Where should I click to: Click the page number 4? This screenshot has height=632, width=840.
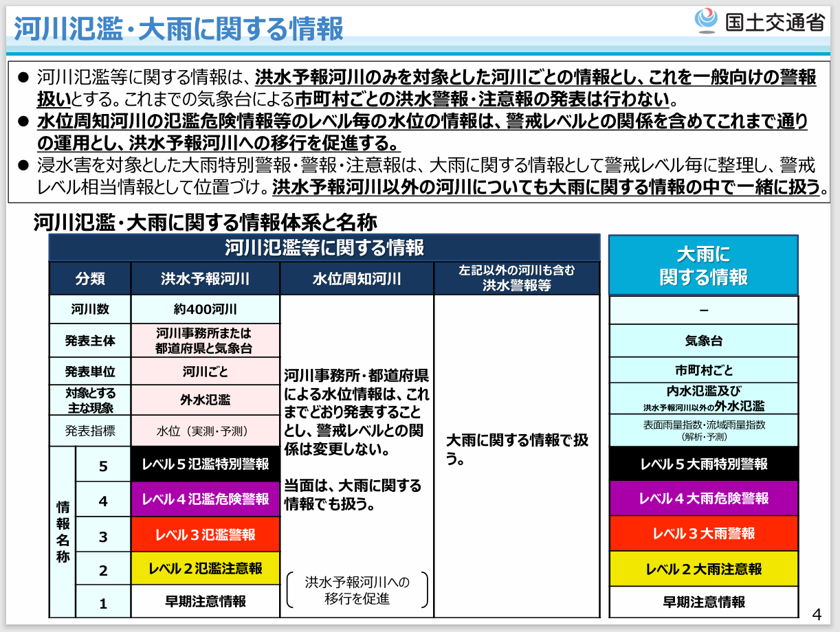817,613
